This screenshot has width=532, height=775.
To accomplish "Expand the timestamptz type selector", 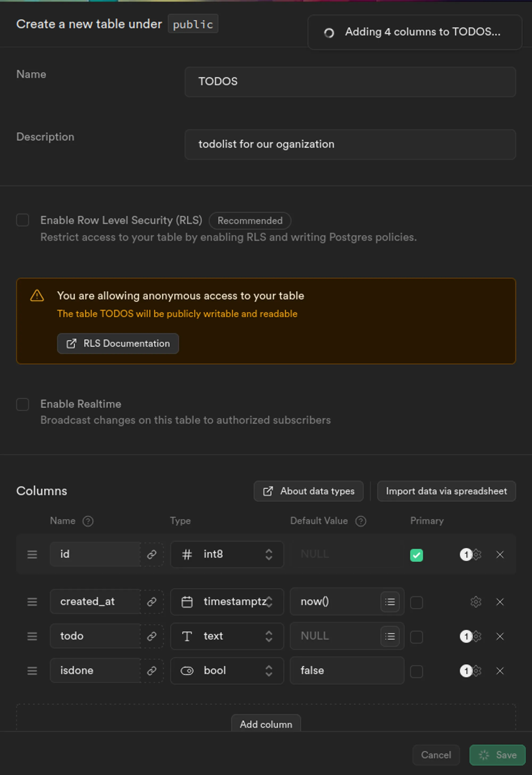I will click(227, 602).
